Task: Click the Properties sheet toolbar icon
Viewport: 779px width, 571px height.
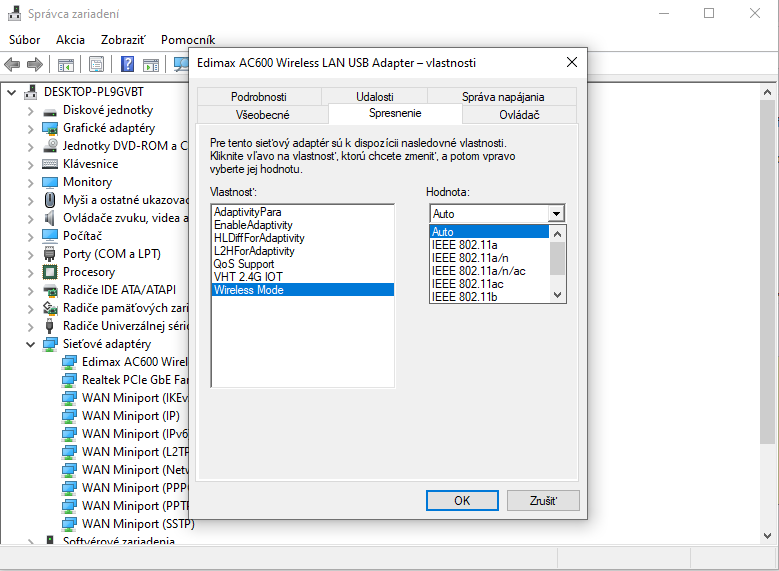Action: 96,64
